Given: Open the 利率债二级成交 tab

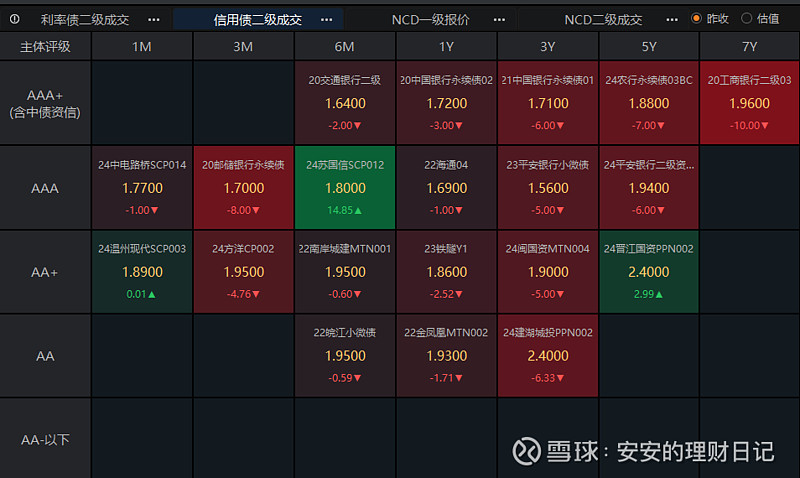Looking at the screenshot, I should pos(85,20).
